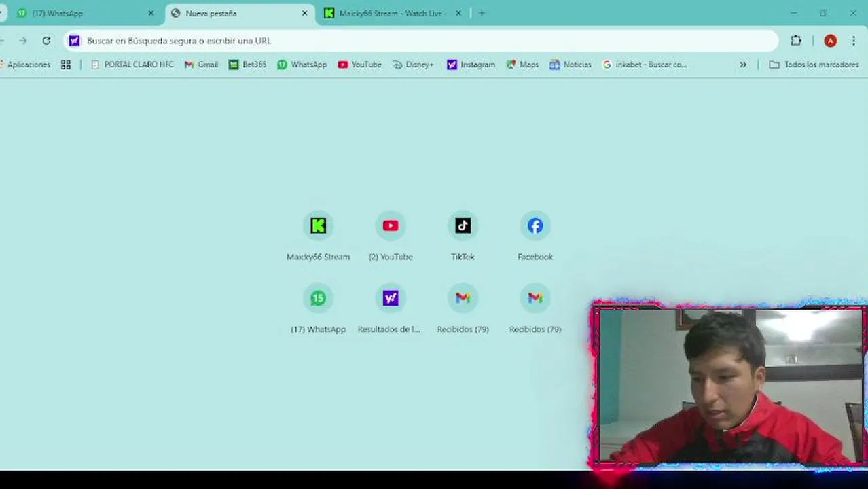Open the PORTAL CLARO HFC bookmark

click(x=132, y=65)
